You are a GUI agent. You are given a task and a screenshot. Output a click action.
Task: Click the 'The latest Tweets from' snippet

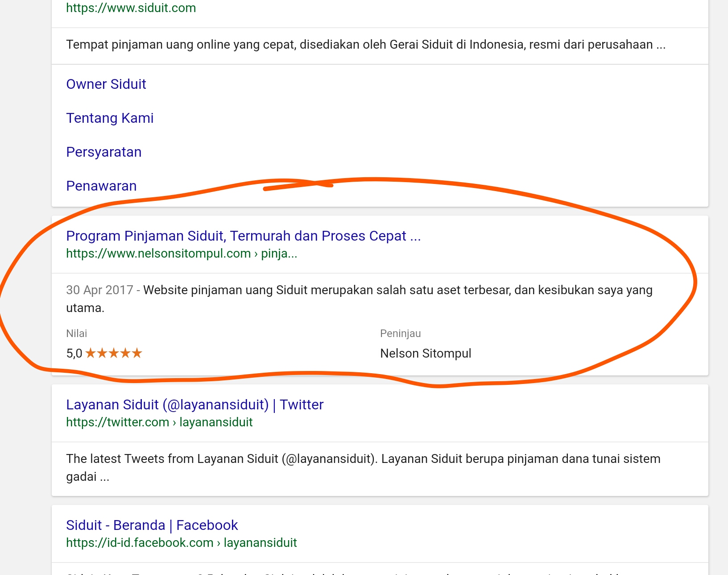tap(363, 467)
